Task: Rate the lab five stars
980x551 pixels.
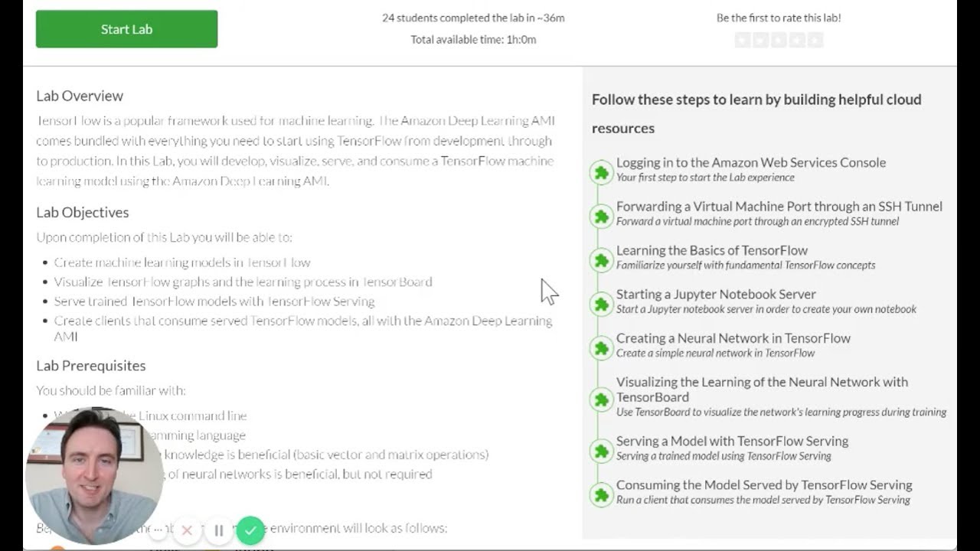Action: tap(815, 41)
